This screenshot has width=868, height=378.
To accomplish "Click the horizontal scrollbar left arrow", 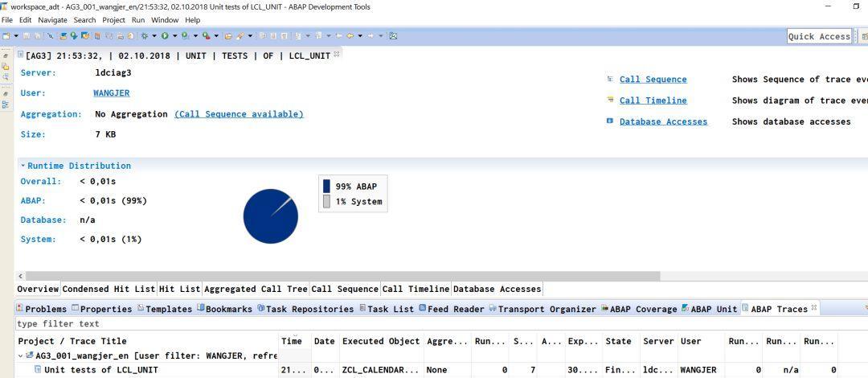I will [21, 276].
